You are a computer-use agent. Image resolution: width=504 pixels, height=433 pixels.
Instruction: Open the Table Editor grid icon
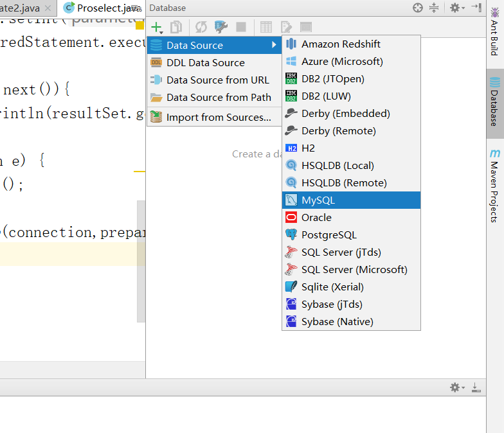266,27
